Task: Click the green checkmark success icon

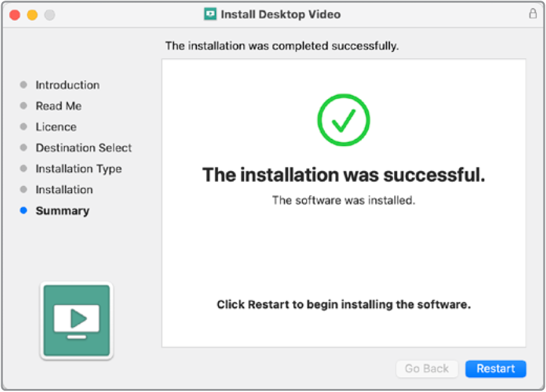Action: point(343,119)
